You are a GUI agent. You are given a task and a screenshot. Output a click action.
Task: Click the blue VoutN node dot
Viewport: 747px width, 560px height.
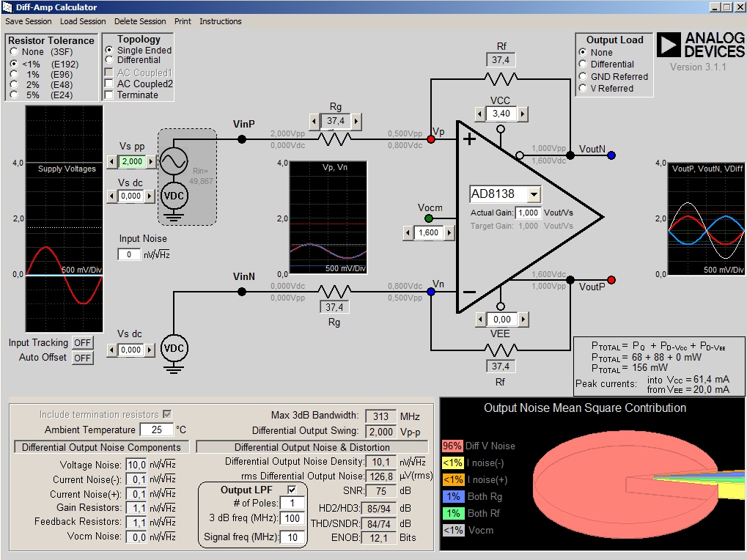click(611, 155)
